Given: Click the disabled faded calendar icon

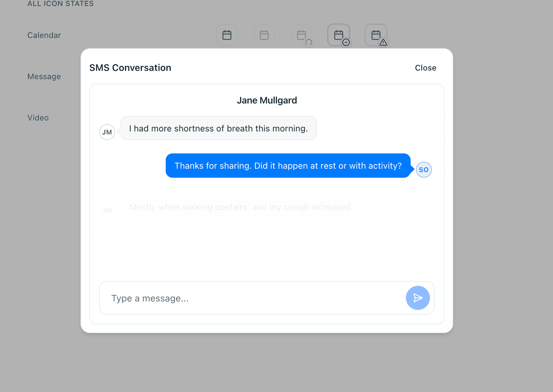Looking at the screenshot, I should (x=264, y=35).
